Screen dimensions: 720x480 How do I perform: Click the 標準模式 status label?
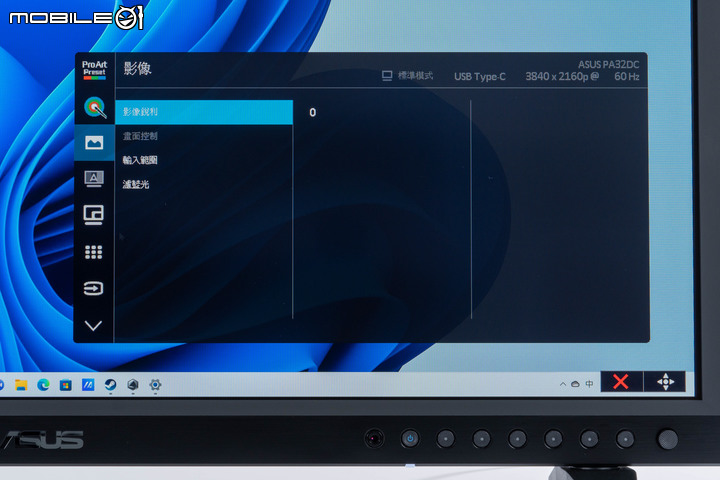click(415, 75)
